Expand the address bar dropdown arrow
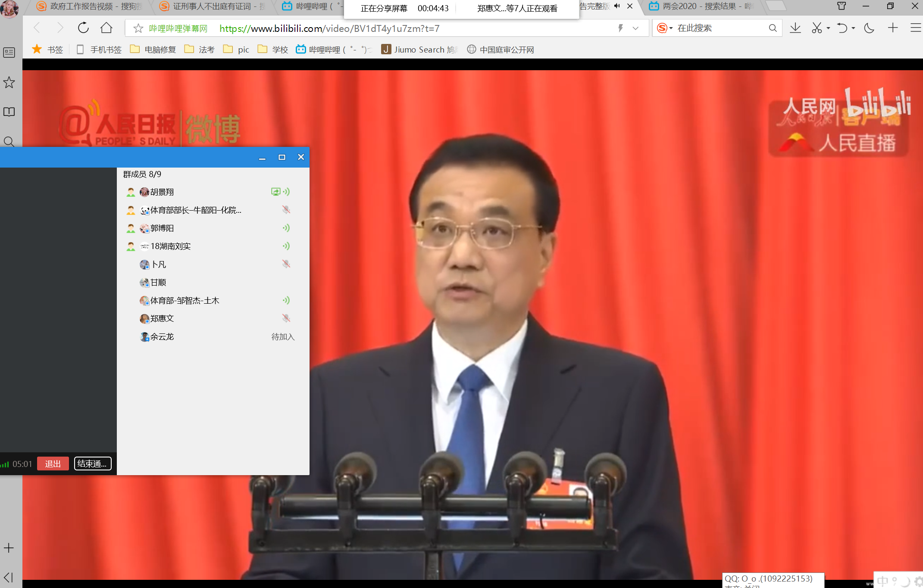Screen dimensions: 923x588 [x=635, y=28]
